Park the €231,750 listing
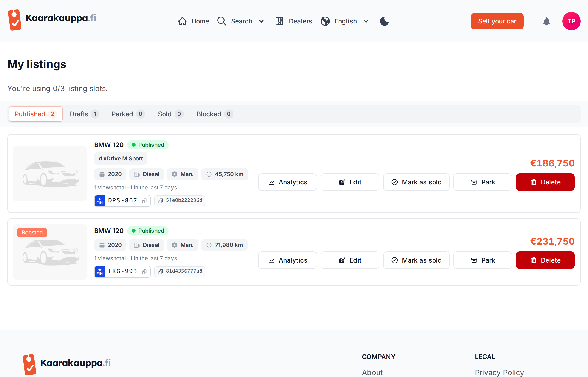This screenshot has width=588, height=377. pyautogui.click(x=483, y=260)
